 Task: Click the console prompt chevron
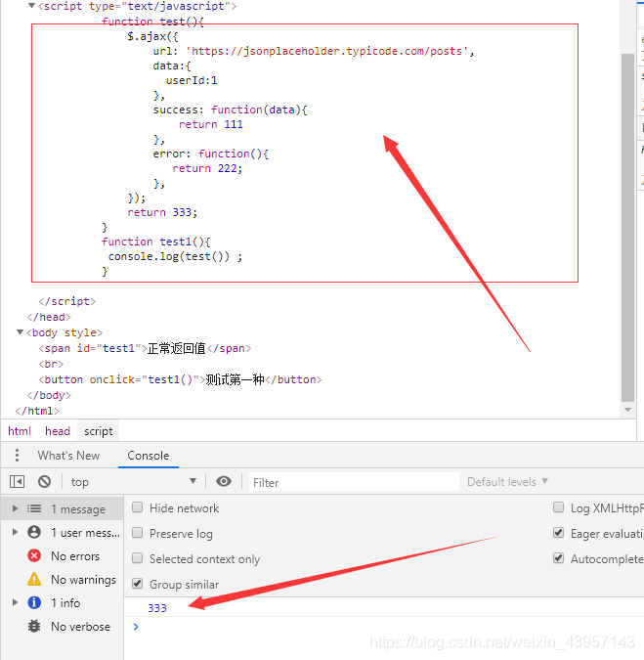(136, 627)
